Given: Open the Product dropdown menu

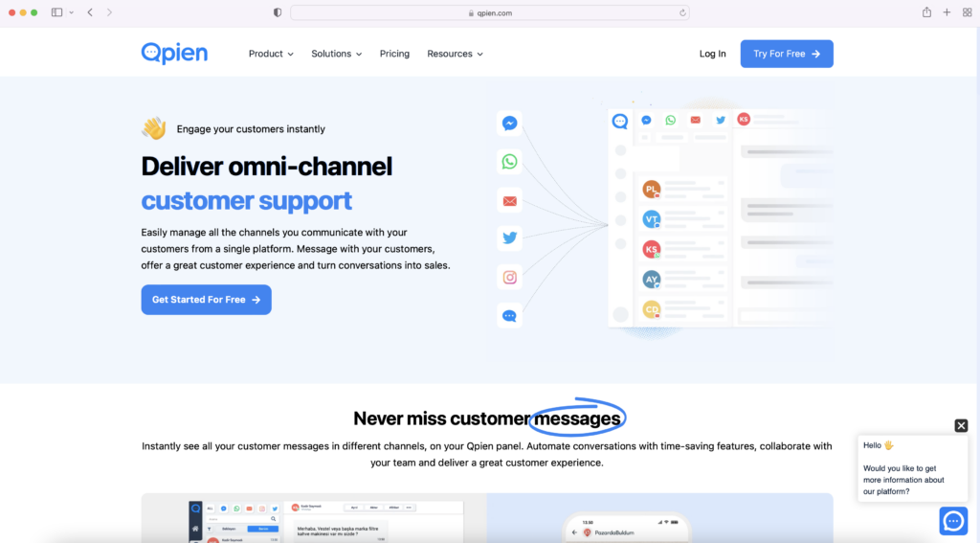Looking at the screenshot, I should tap(271, 54).
